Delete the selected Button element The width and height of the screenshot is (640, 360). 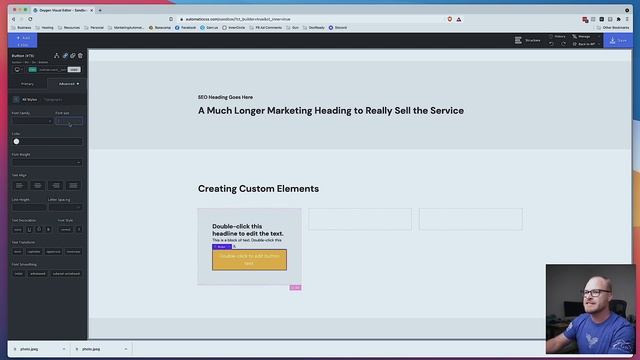pyautogui.click(x=80, y=56)
